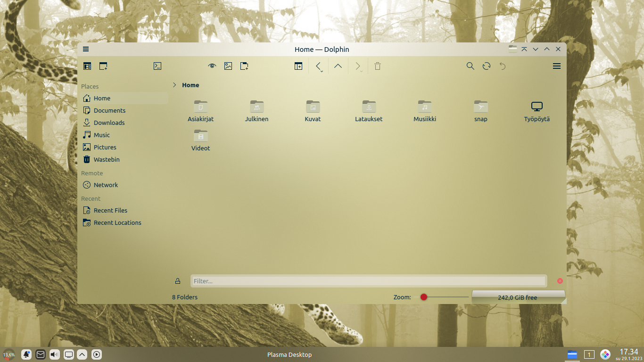
Task: Select the Työpöytä desktop folder
Action: (537, 111)
